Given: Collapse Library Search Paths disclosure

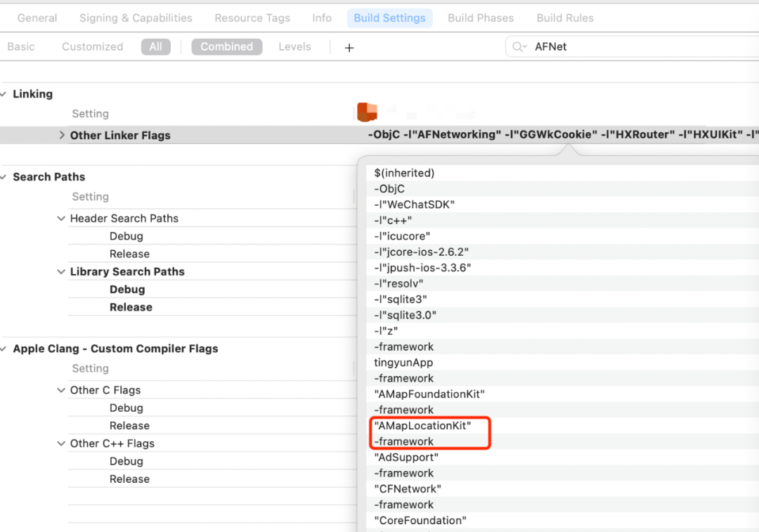Looking at the screenshot, I should 61,271.
